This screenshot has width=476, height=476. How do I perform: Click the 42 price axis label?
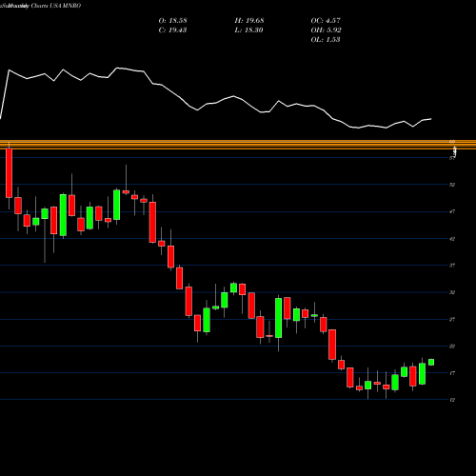pos(452,239)
